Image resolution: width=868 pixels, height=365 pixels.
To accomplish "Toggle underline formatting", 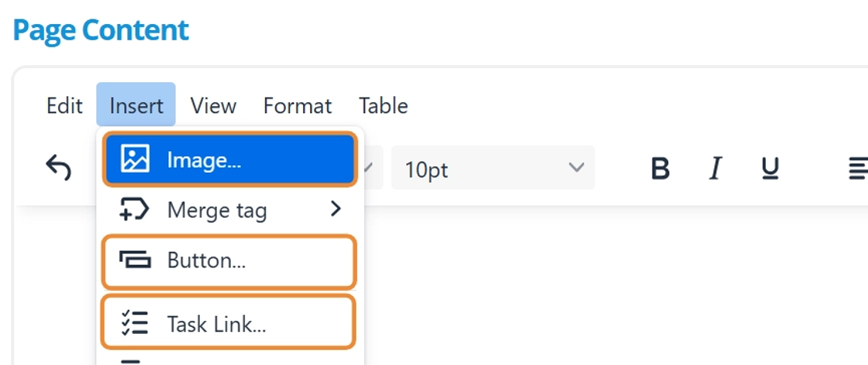I will 770,168.
